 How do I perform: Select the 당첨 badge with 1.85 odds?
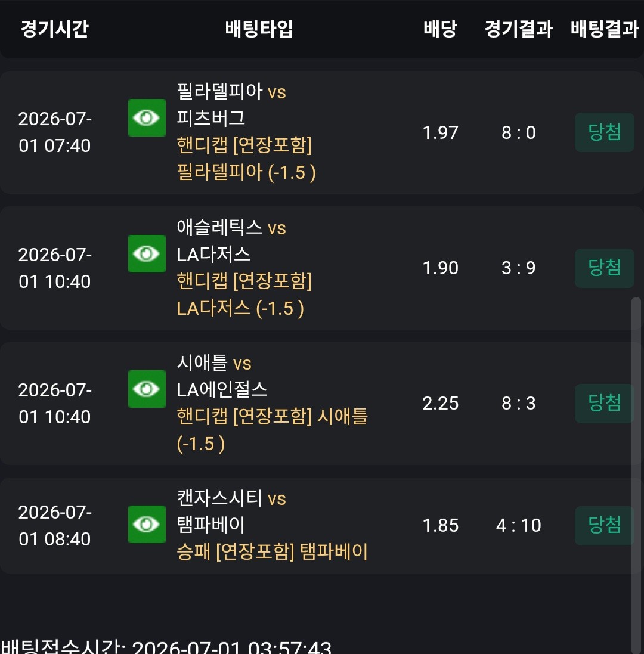(x=605, y=526)
